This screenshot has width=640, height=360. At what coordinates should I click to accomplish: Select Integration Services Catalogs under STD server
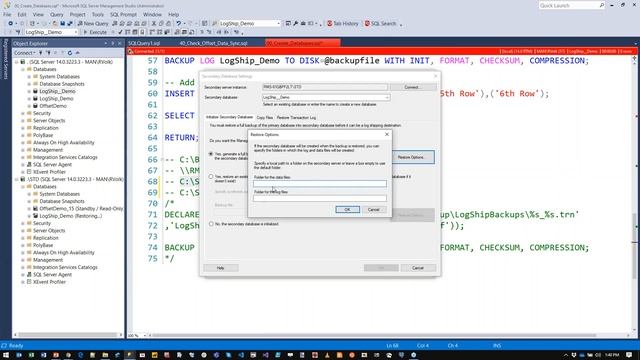pos(65,267)
